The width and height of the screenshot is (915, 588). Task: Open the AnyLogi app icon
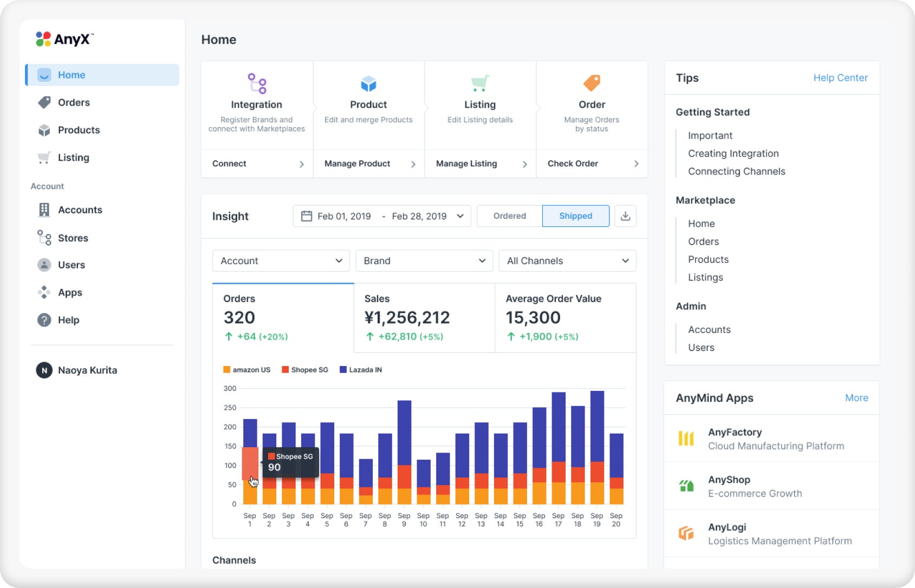(686, 533)
